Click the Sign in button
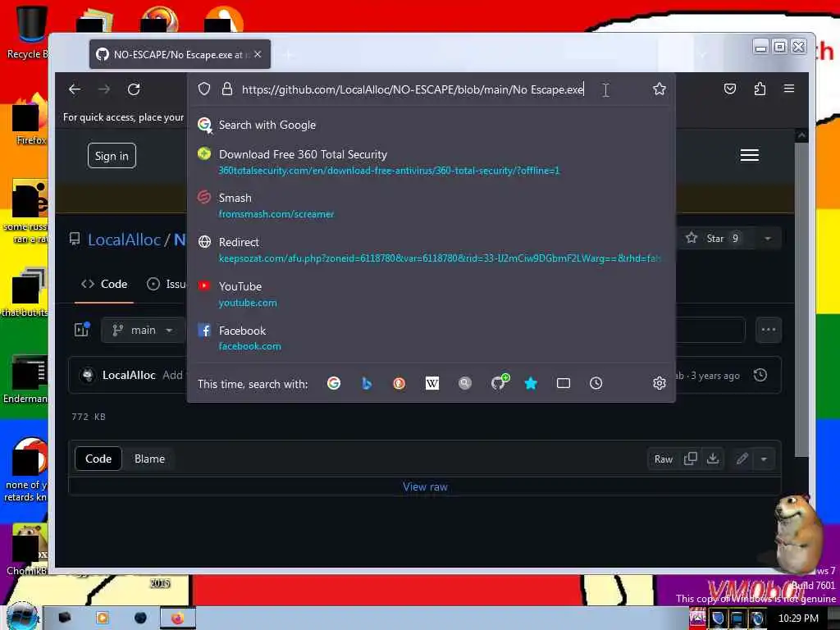This screenshot has height=630, width=840. click(112, 156)
